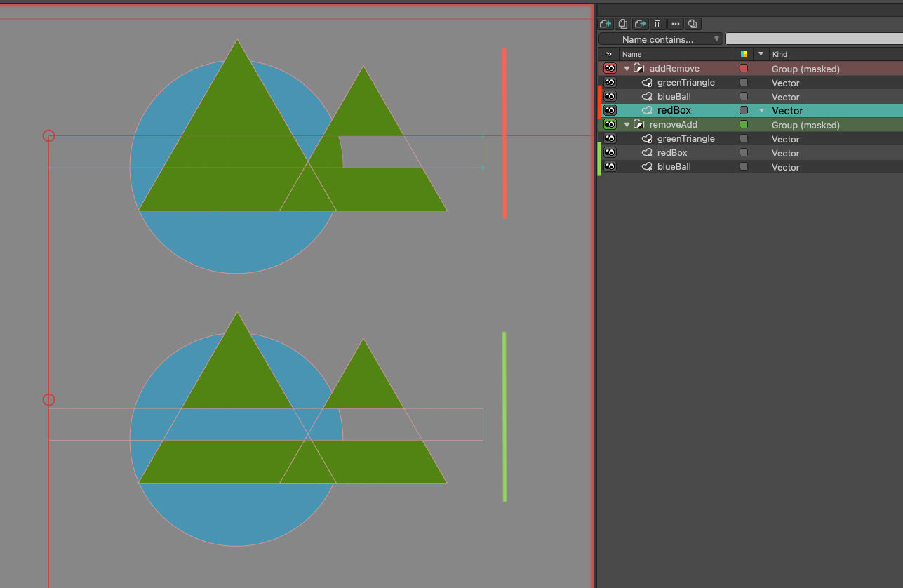Click the New Layer icon
This screenshot has height=588, width=903.
[606, 24]
